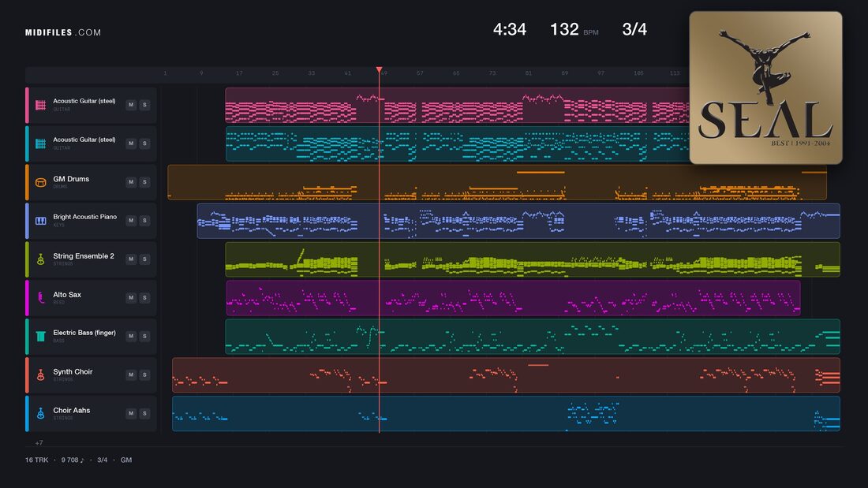
Task: Select the Alto Sax track name
Action: 67,294
